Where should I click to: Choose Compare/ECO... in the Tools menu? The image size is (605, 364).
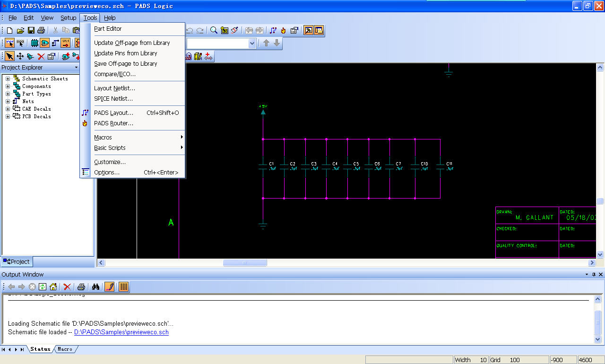133,74
